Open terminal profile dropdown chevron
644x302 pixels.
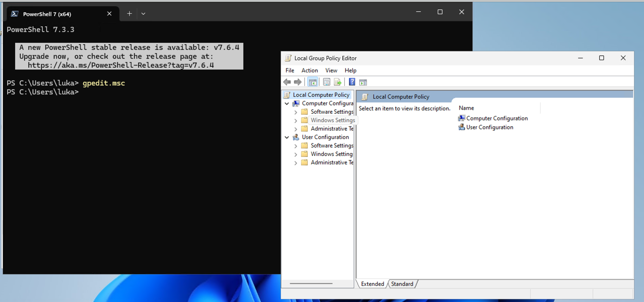tap(143, 14)
